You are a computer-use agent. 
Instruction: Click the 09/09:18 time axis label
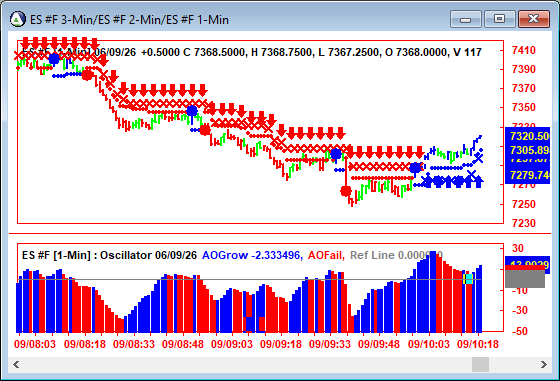click(280, 344)
